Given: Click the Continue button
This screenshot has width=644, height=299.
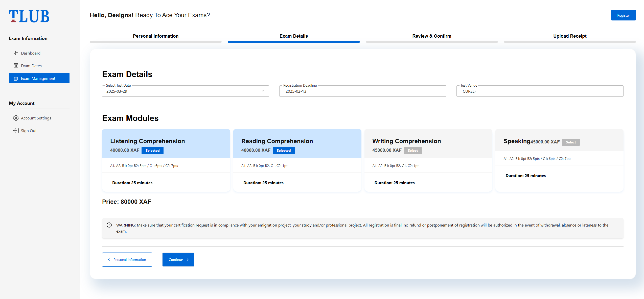Looking at the screenshot, I should tap(178, 260).
